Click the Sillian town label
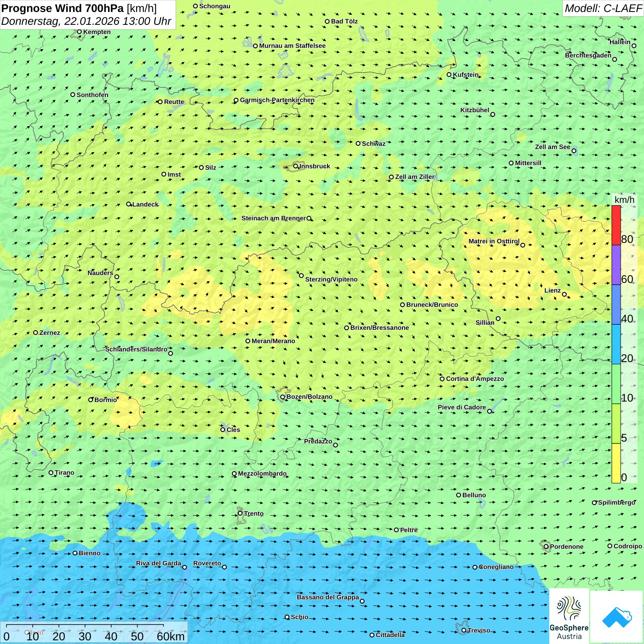Viewport: 644px width, 644px height. point(485,322)
